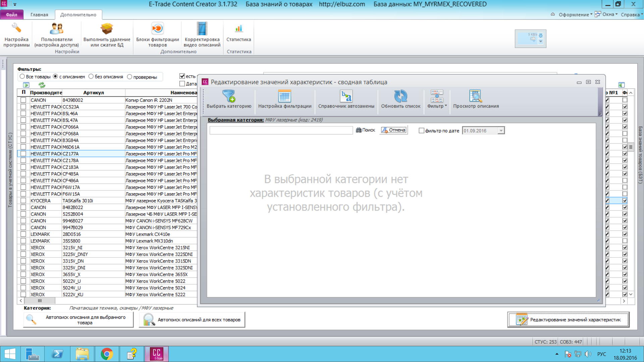Switch to the Главная ribbon tab
Image resolution: width=644 pixels, height=362 pixels.
pyautogui.click(x=39, y=14)
